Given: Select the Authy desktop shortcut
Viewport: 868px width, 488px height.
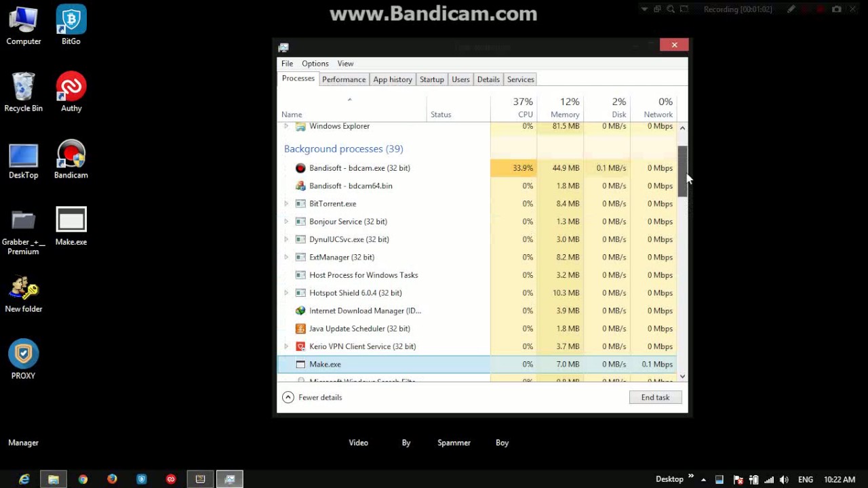Looking at the screenshot, I should (x=71, y=92).
